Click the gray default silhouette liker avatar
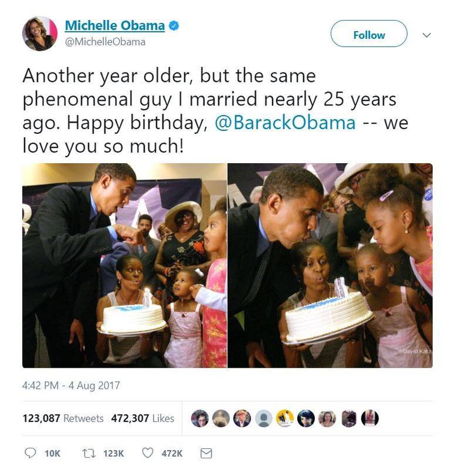This screenshot has height=476, width=452. tap(264, 418)
